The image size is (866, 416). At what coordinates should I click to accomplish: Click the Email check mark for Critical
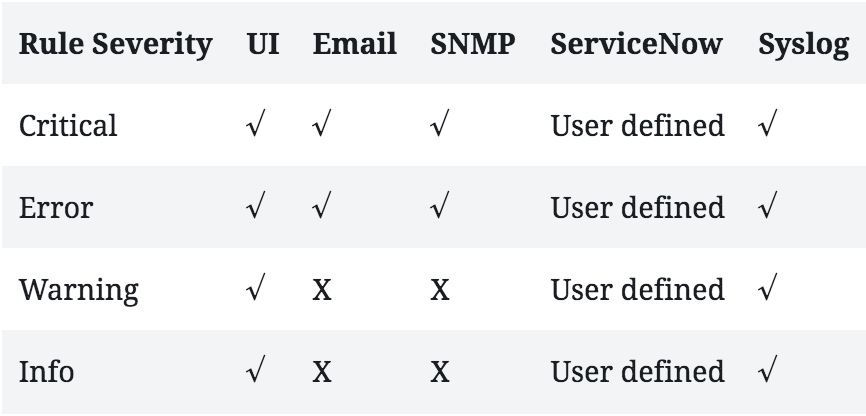[x=322, y=126]
